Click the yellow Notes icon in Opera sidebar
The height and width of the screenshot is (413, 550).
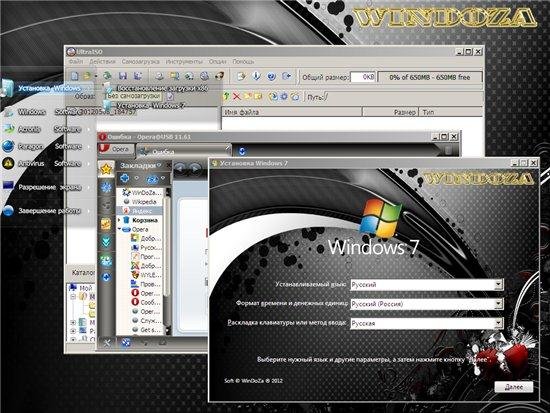pos(106,224)
